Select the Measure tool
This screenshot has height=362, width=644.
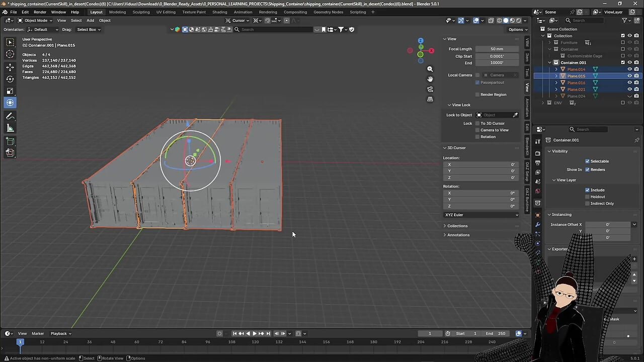point(10,128)
